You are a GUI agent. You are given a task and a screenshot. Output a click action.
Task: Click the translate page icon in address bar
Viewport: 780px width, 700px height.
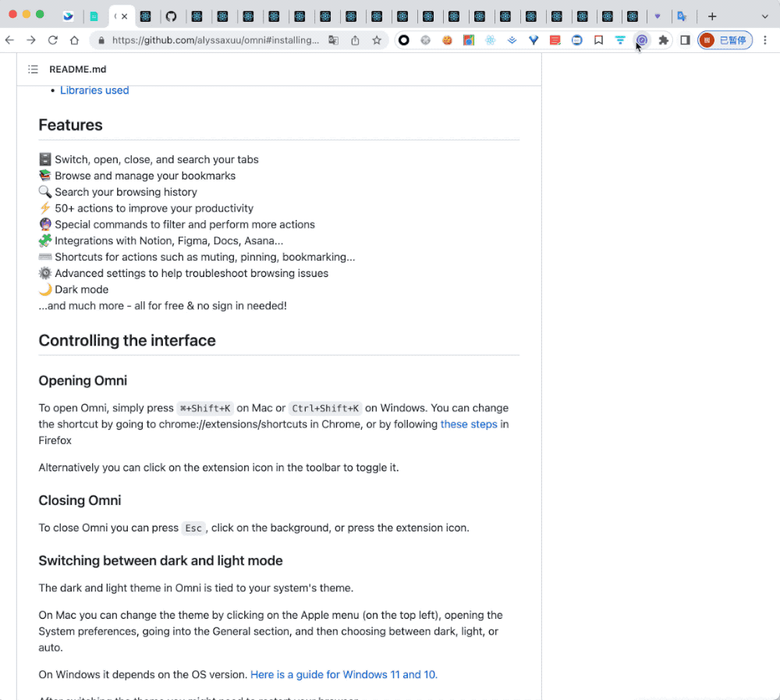click(333, 41)
